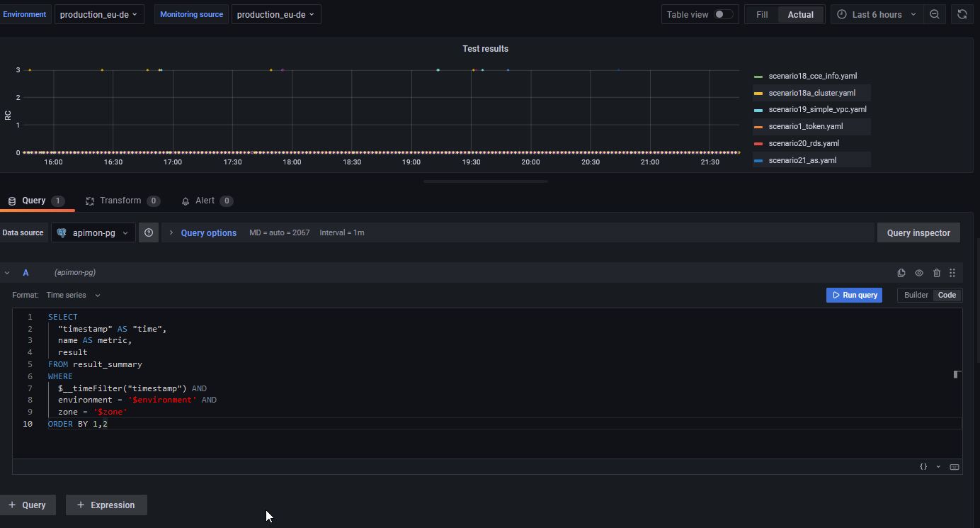The width and height of the screenshot is (980, 528).
Task: Click the zoom out time range icon
Action: point(935,14)
